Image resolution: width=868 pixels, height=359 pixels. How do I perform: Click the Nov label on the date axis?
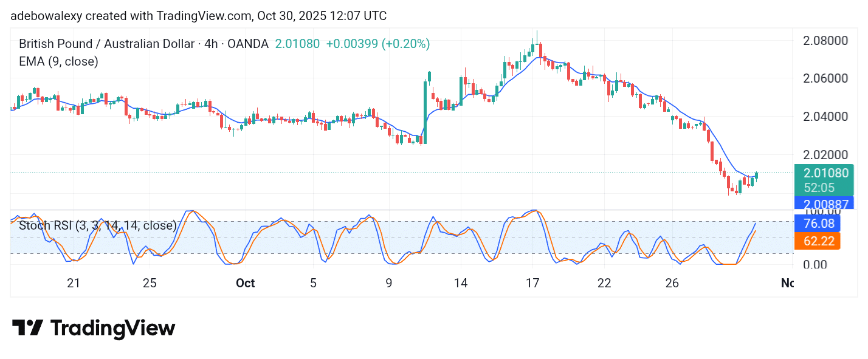click(788, 283)
